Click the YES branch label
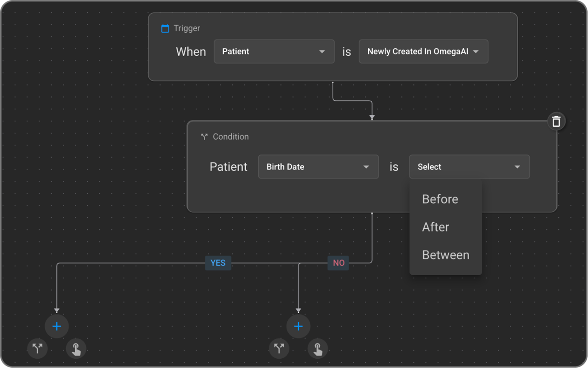 pos(218,263)
